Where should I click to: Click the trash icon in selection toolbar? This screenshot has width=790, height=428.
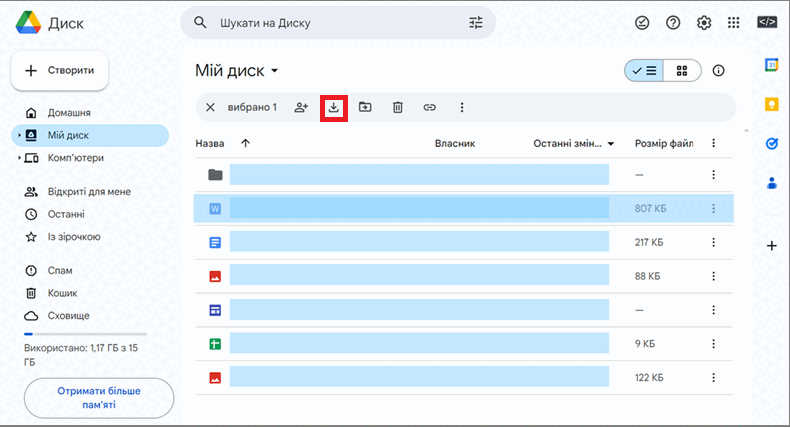coord(398,107)
